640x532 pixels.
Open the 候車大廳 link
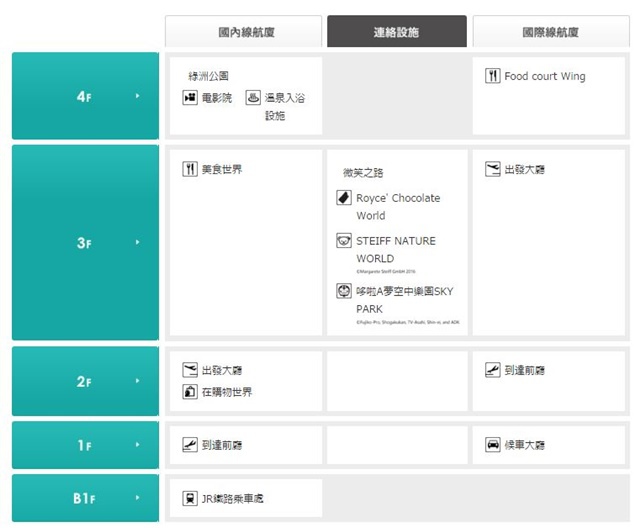(525, 445)
